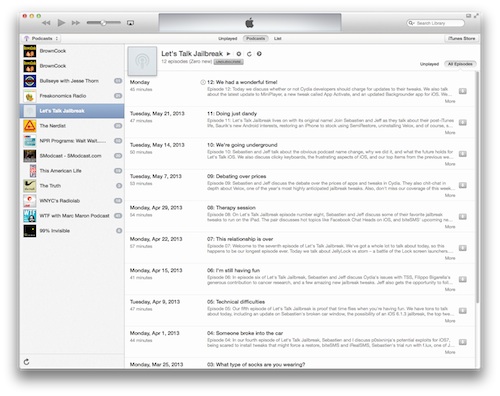
Task: Click episode 06: I'm still having fun
Action: coord(233,270)
